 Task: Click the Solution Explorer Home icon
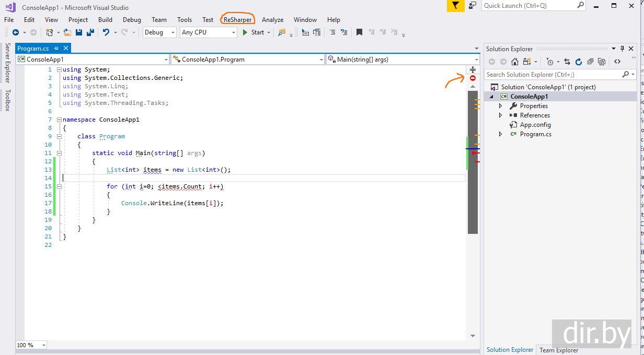pyautogui.click(x=514, y=62)
